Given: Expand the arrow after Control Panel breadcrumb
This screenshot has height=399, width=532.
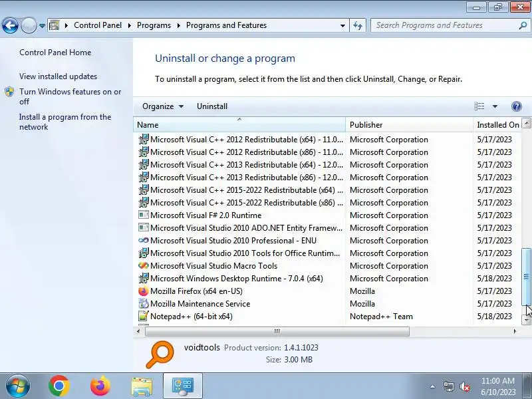Looking at the screenshot, I should [x=130, y=25].
